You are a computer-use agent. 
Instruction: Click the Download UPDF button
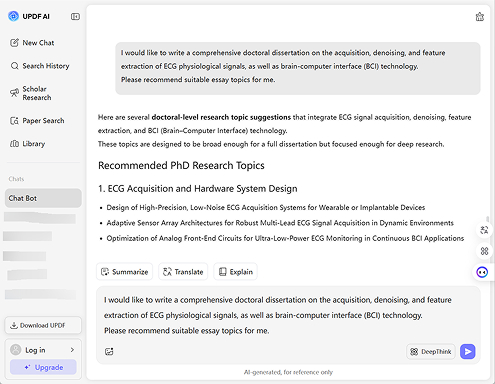click(x=43, y=325)
